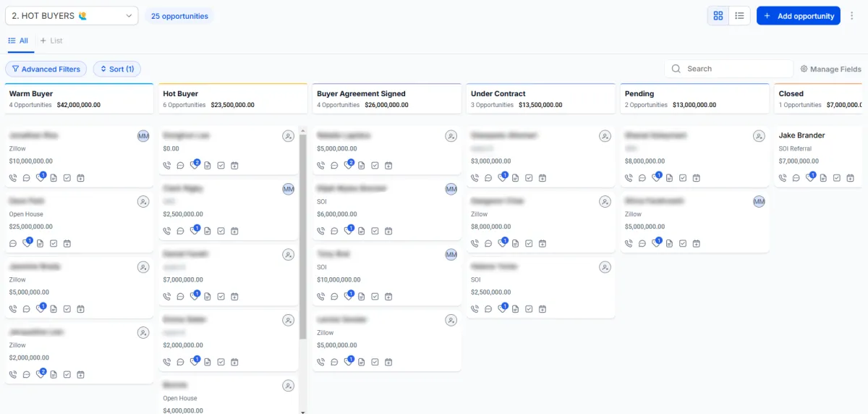The height and width of the screenshot is (414, 868).
Task: Open calendar icon on the $0.00 card
Action: pos(234,165)
